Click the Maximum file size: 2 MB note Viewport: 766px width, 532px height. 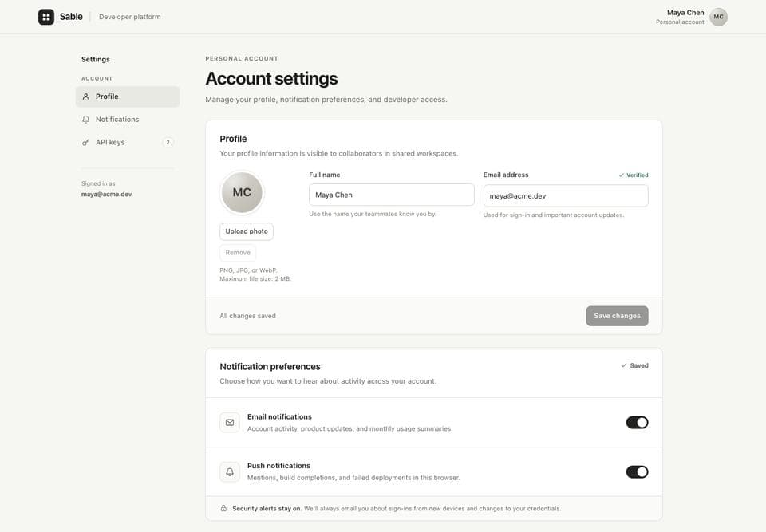pyautogui.click(x=255, y=279)
